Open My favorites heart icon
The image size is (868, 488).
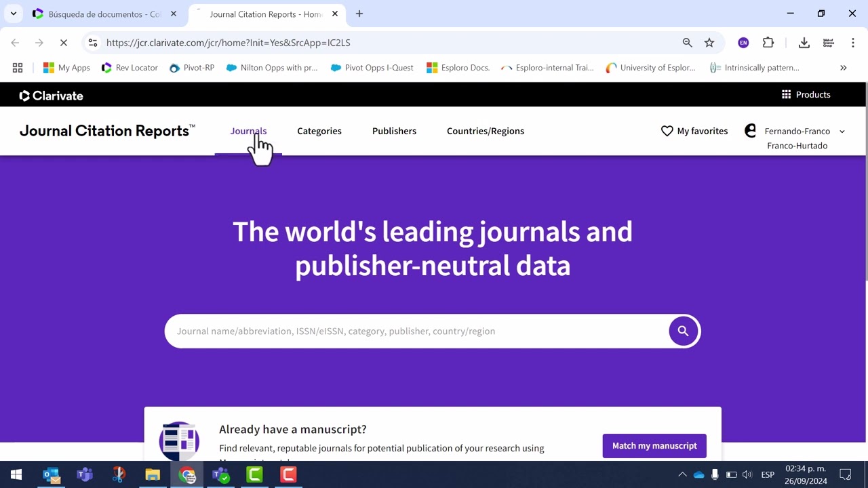[667, 131]
